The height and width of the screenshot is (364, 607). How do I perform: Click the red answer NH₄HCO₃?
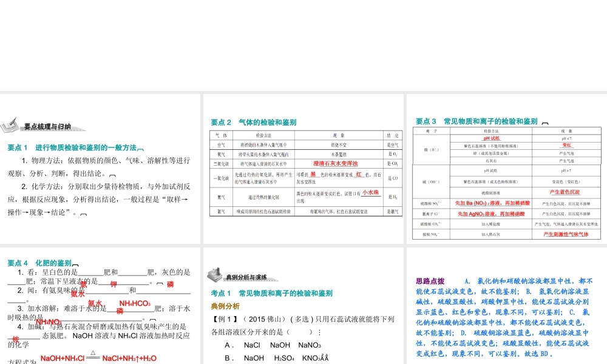point(135,303)
